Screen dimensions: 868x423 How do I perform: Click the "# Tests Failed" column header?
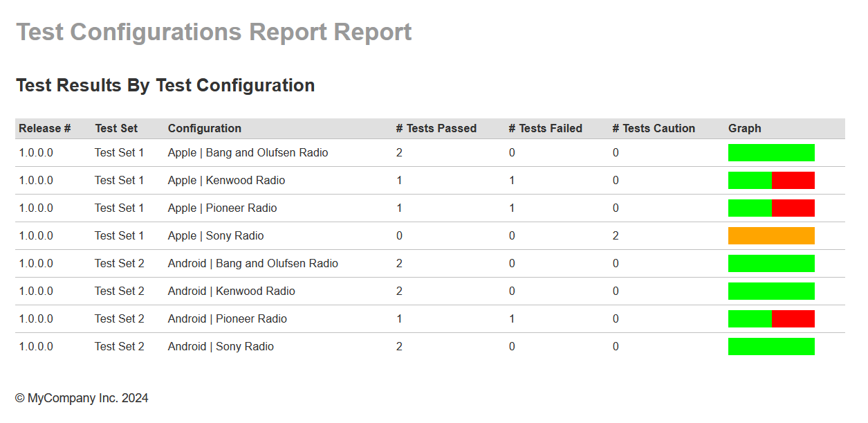(545, 128)
